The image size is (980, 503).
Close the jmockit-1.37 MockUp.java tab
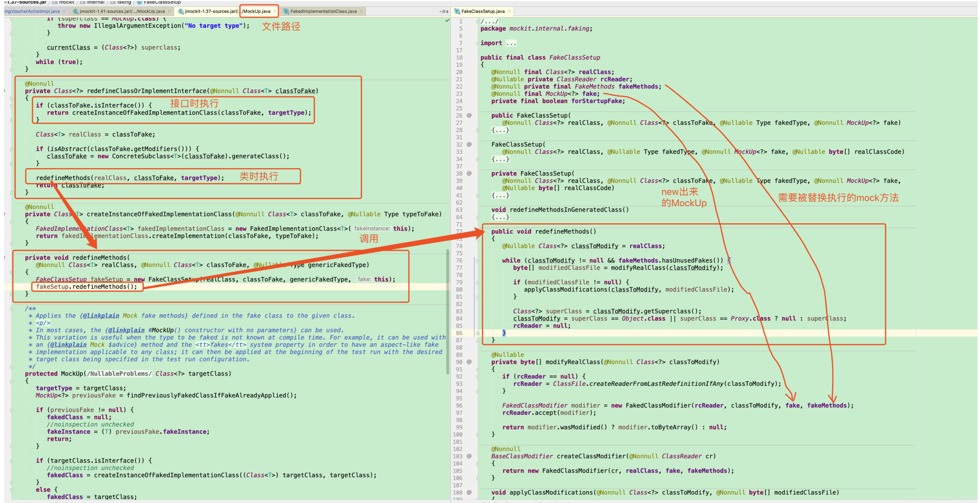pyautogui.click(x=275, y=12)
